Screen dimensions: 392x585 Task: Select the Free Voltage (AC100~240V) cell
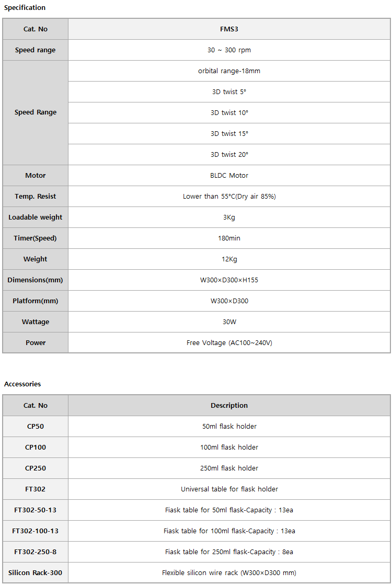229,342
